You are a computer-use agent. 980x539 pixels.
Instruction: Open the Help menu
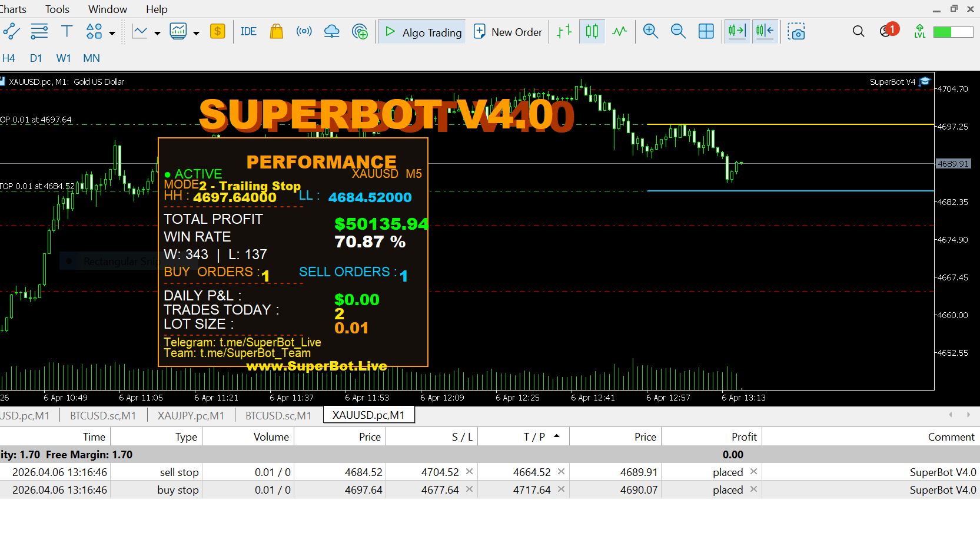pos(157,9)
